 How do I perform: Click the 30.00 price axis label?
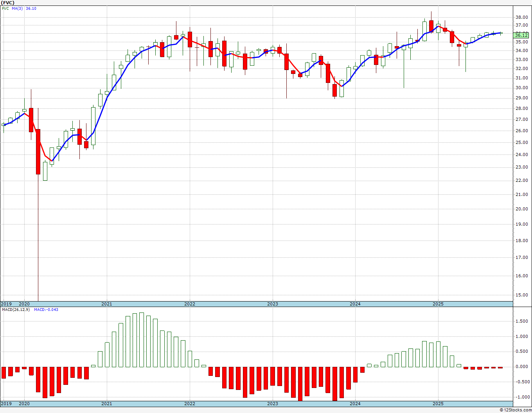pos(521,88)
